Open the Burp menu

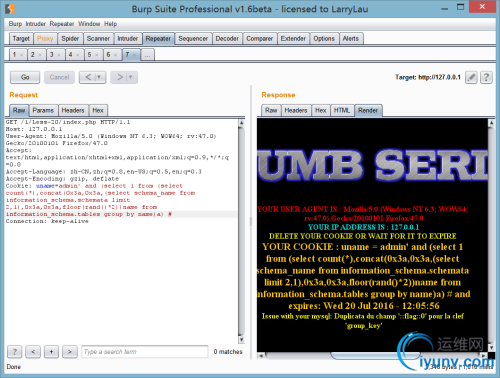point(15,24)
